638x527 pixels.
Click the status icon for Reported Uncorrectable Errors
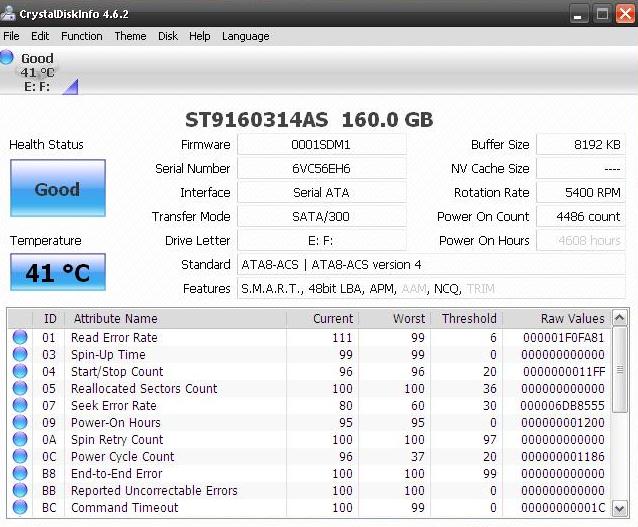20,490
